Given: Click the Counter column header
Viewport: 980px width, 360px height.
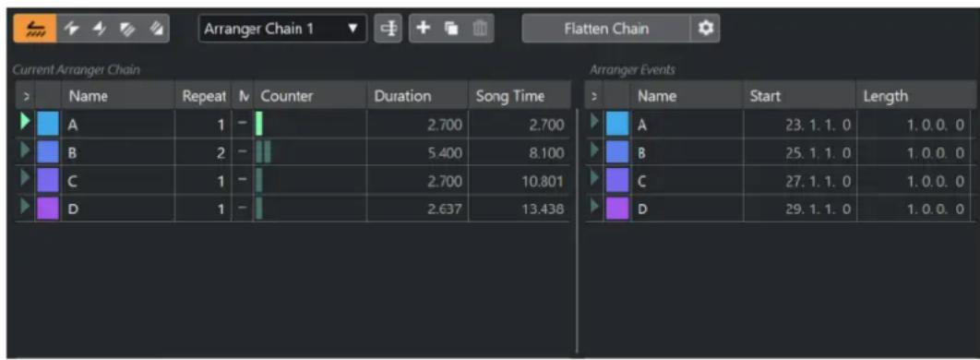Looking at the screenshot, I should [x=311, y=96].
